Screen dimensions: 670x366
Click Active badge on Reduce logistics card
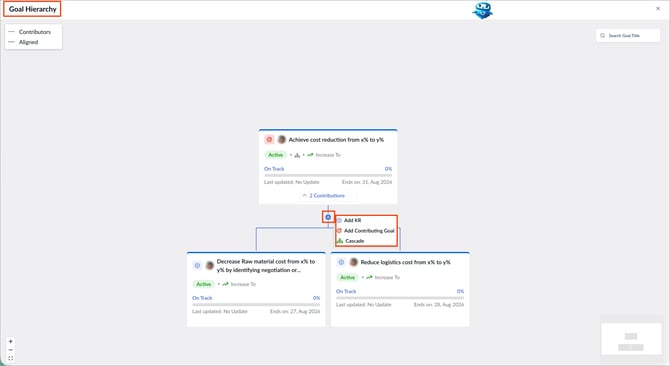(347, 277)
